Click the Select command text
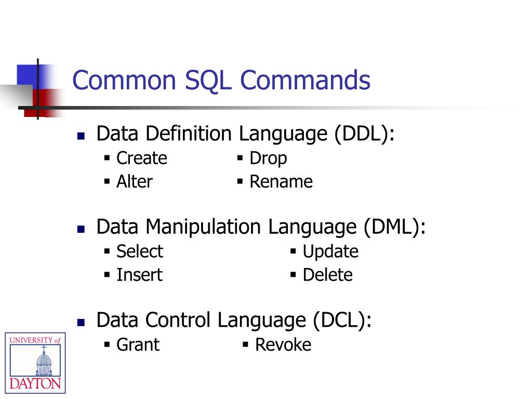The width and height of the screenshot is (532, 399). [x=140, y=251]
